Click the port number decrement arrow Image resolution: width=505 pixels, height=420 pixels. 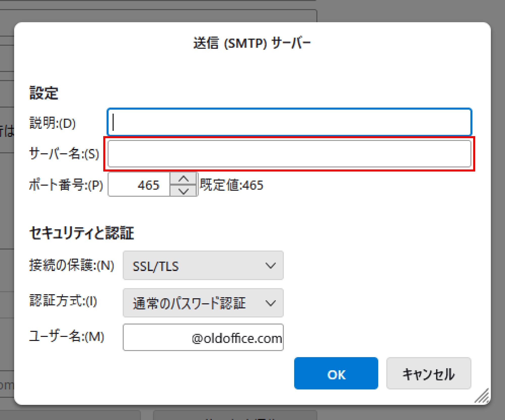pos(183,191)
